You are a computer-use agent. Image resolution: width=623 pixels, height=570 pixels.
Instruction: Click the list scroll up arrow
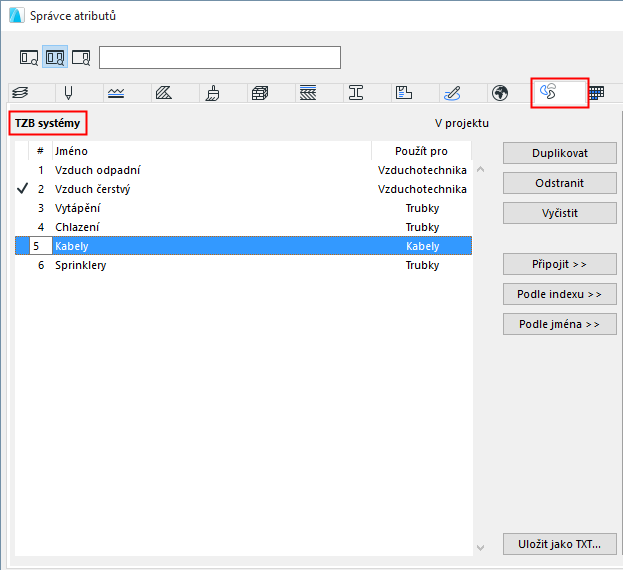pos(480,170)
